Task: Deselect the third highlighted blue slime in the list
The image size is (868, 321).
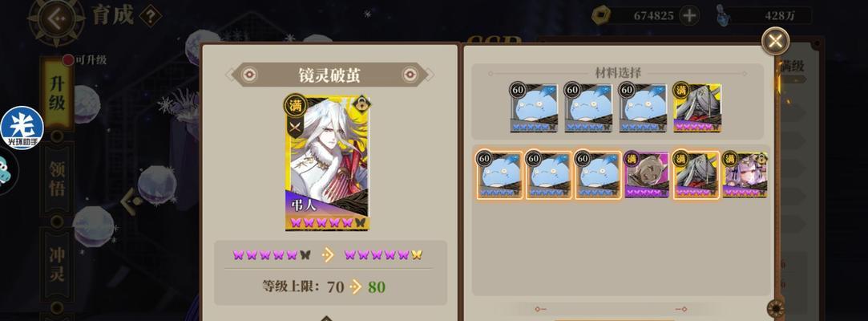Action: [x=598, y=175]
